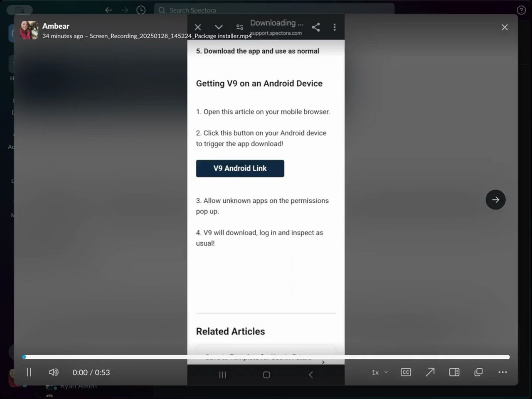Screen dimensions: 532x399
Task: Click the video file name text
Action: tap(171, 36)
